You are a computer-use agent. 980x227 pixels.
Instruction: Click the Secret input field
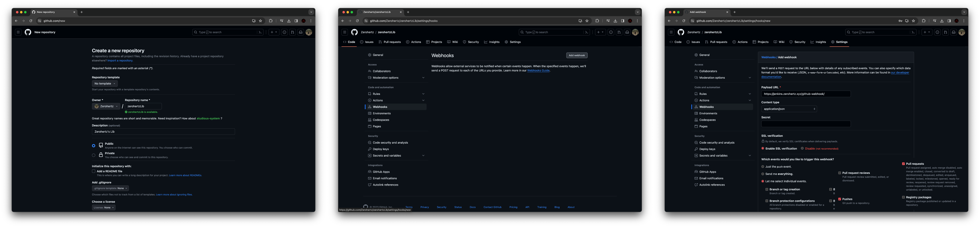point(806,124)
